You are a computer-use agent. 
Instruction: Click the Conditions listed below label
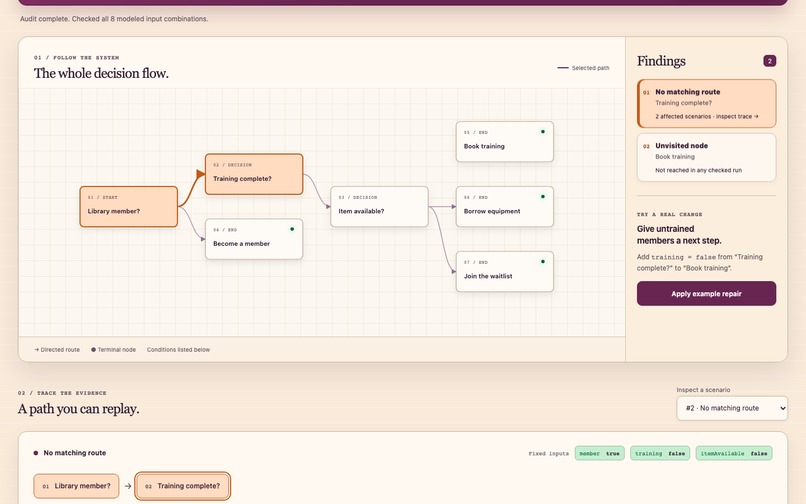(178, 350)
